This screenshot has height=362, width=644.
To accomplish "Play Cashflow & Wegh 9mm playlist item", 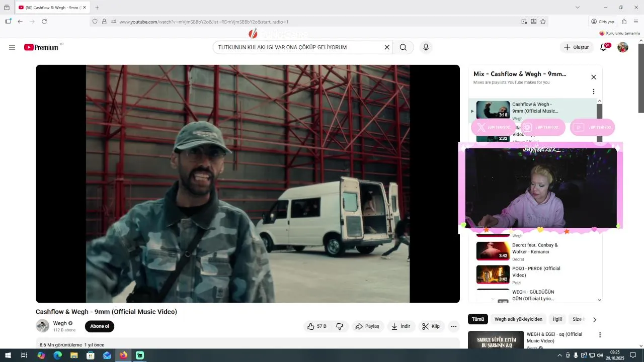I will (533, 111).
